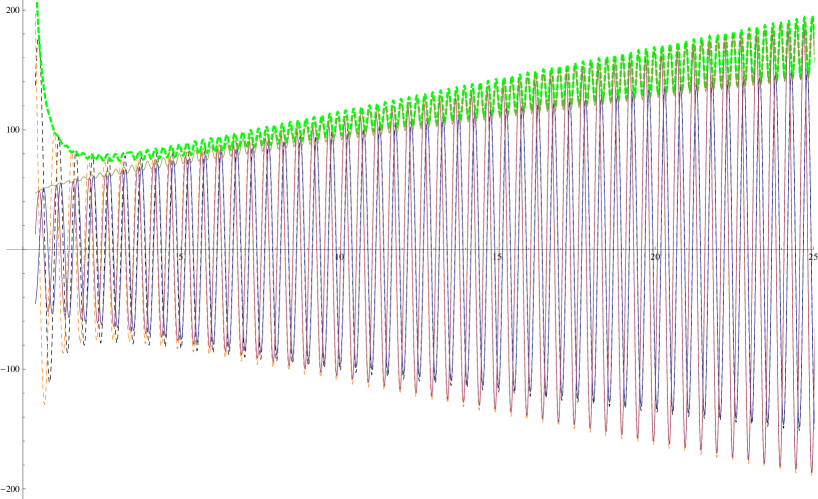
Task: Click the 10 tick label on the horizontal axis
Action: [339, 257]
